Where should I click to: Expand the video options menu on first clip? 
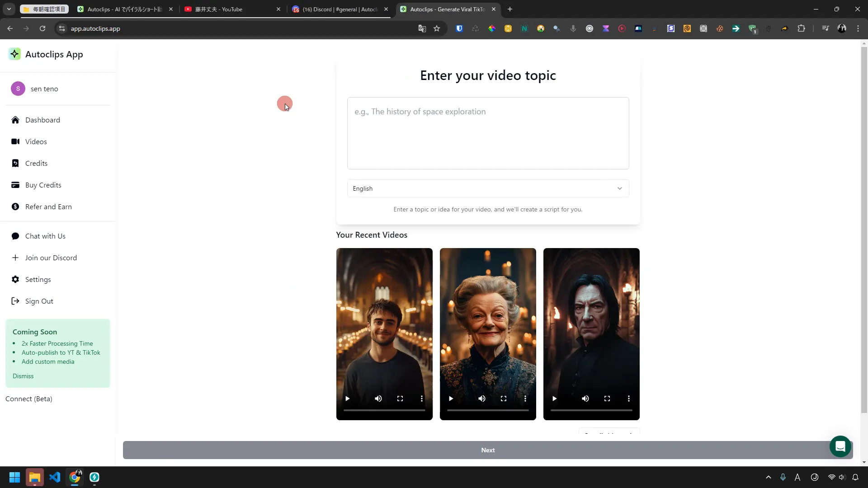tap(422, 398)
